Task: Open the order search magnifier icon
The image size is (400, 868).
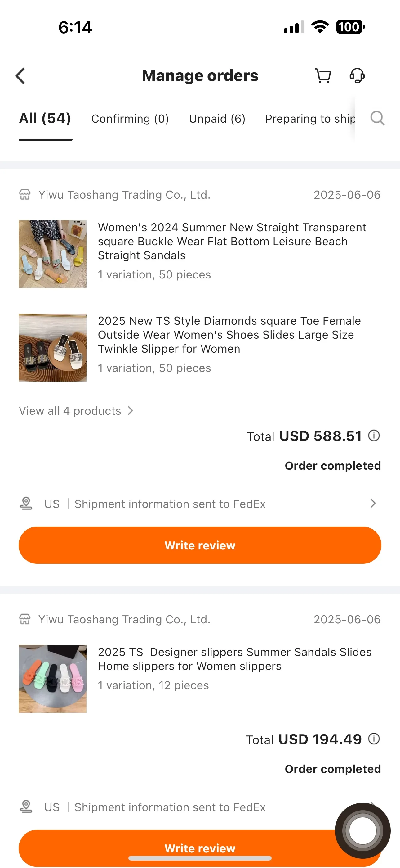Action: coord(377,118)
